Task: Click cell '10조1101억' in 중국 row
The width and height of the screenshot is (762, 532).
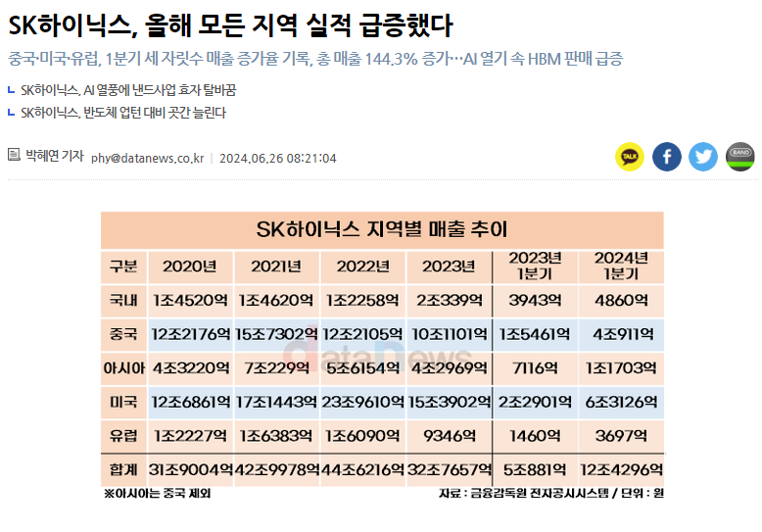Action: (x=449, y=334)
